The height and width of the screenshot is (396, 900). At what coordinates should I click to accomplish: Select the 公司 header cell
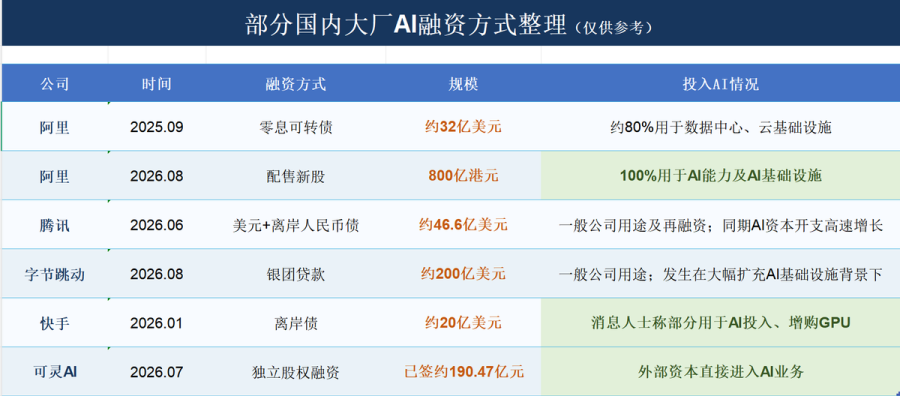point(55,84)
